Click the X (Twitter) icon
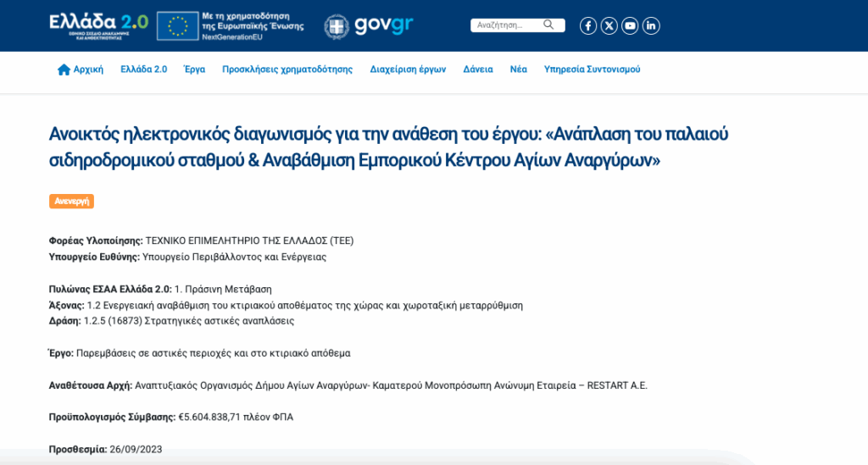The width and height of the screenshot is (868, 465). (609, 25)
